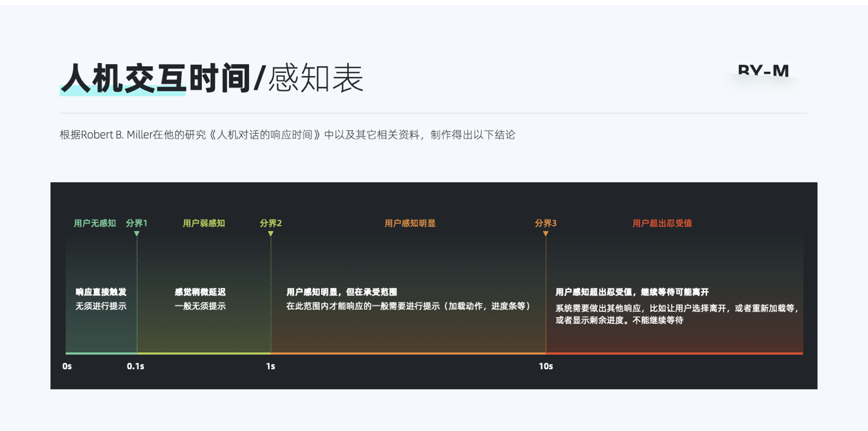Select the 分界3 label

546,223
